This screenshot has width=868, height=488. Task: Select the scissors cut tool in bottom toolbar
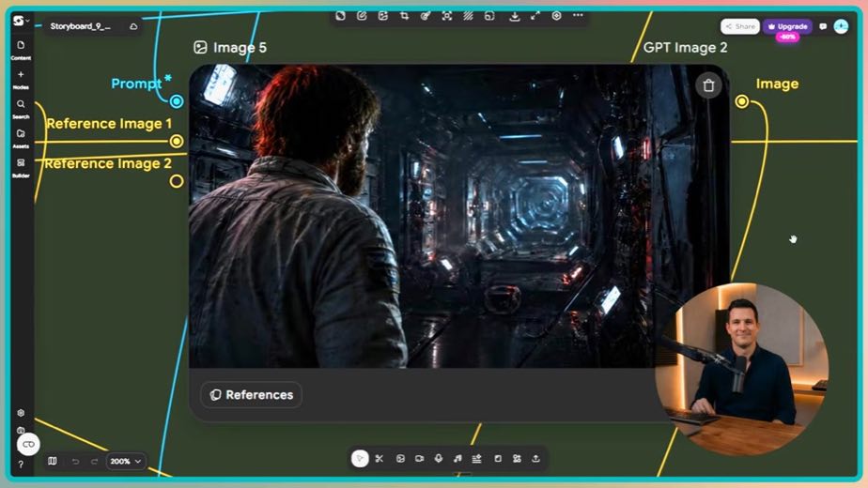(x=380, y=458)
